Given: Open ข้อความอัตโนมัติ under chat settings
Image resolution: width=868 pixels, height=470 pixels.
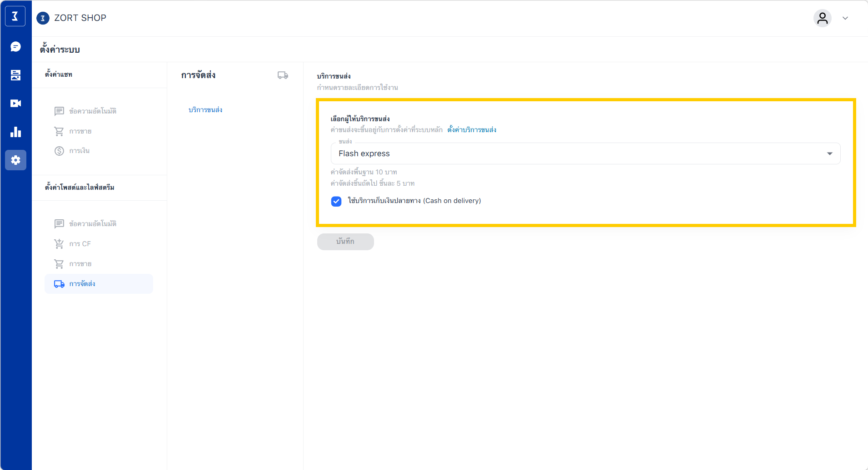Looking at the screenshot, I should point(92,111).
